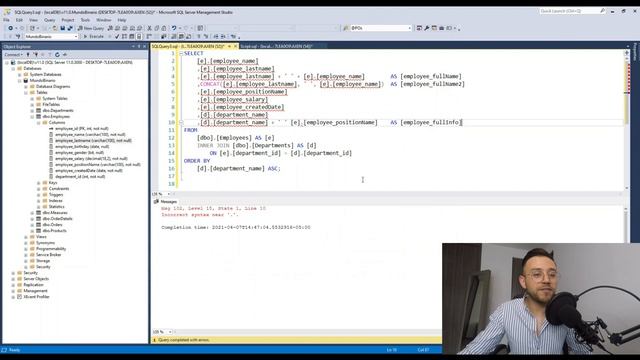
Task: Click the New Query toolbar button
Action: [x=91, y=28]
